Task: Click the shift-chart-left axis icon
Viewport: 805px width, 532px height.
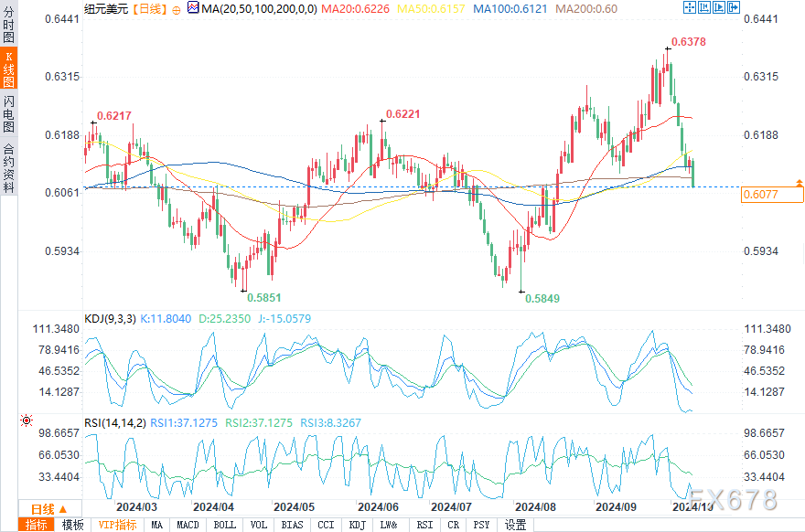Action: tap(704, 7)
